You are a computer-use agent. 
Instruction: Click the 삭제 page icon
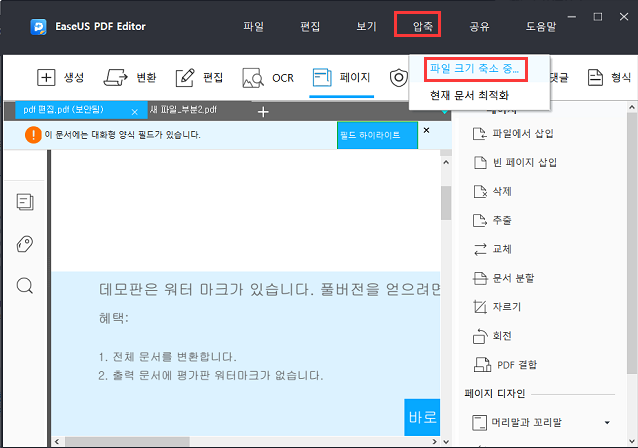(x=480, y=191)
